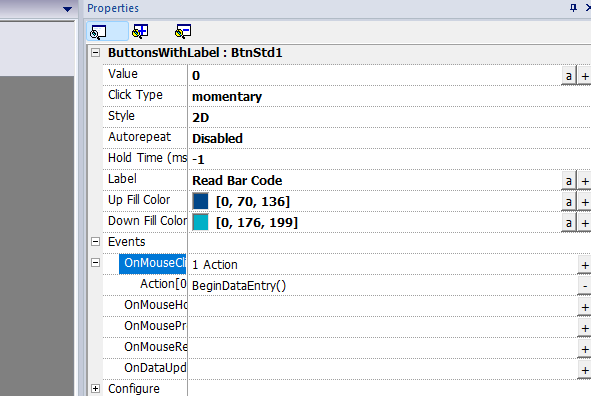The width and height of the screenshot is (591, 396).
Task: Click the Style property name
Action: pos(121,116)
